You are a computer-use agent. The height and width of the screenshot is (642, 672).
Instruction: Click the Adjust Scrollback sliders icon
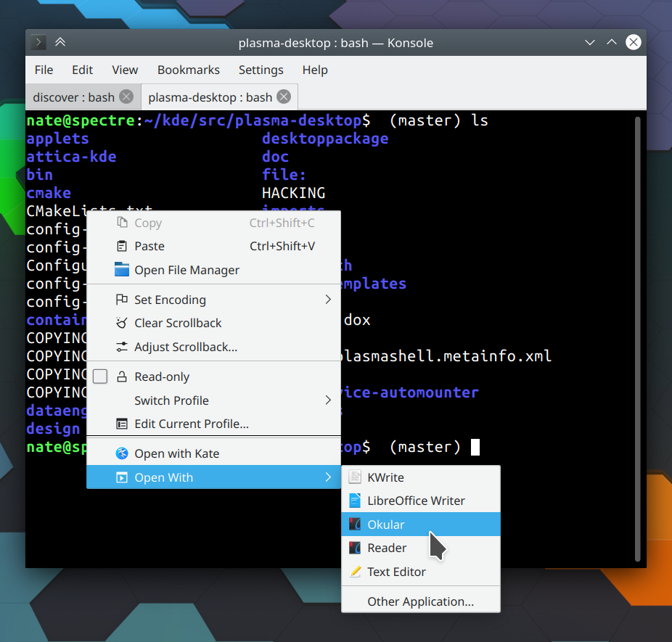click(122, 347)
